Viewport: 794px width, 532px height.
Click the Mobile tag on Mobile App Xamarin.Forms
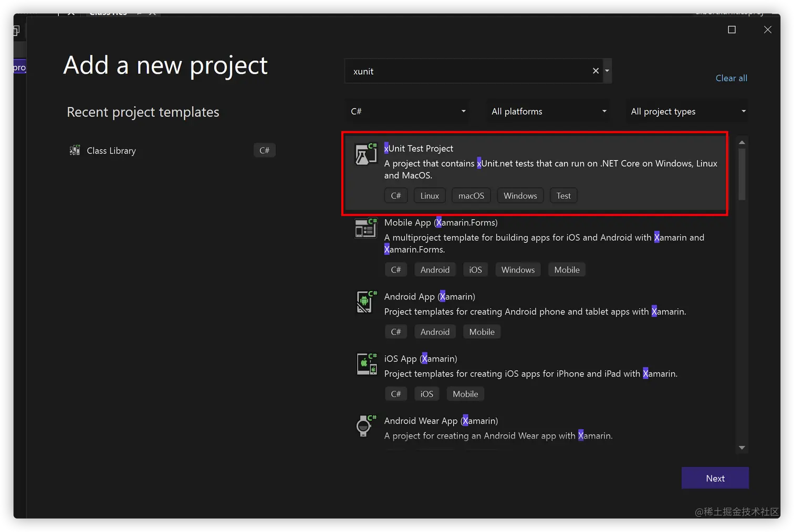567,270
